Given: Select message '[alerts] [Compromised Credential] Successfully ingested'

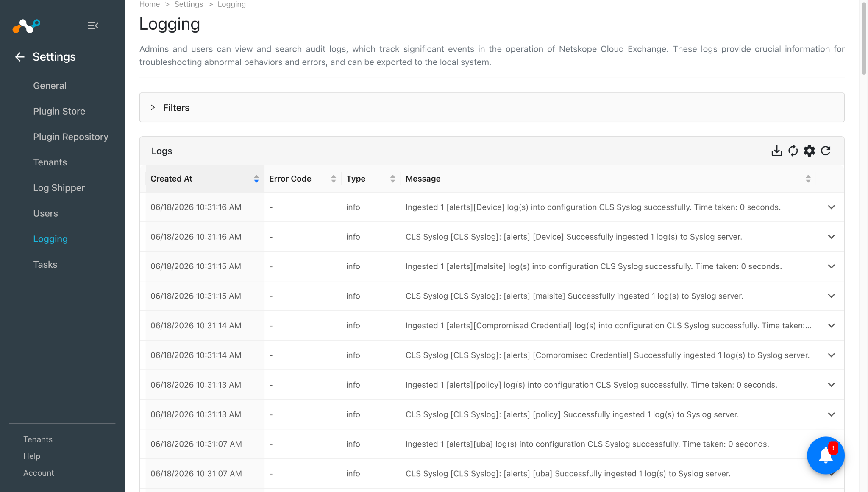Looking at the screenshot, I should click(x=607, y=355).
